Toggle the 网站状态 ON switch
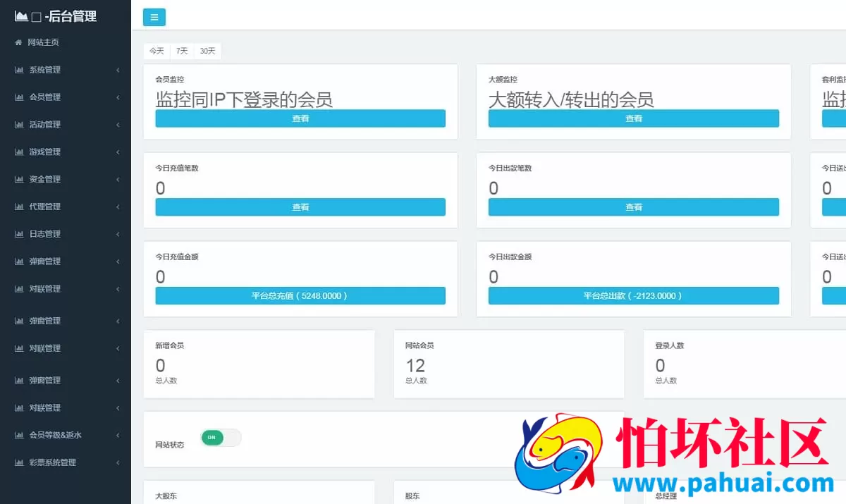 click(220, 438)
